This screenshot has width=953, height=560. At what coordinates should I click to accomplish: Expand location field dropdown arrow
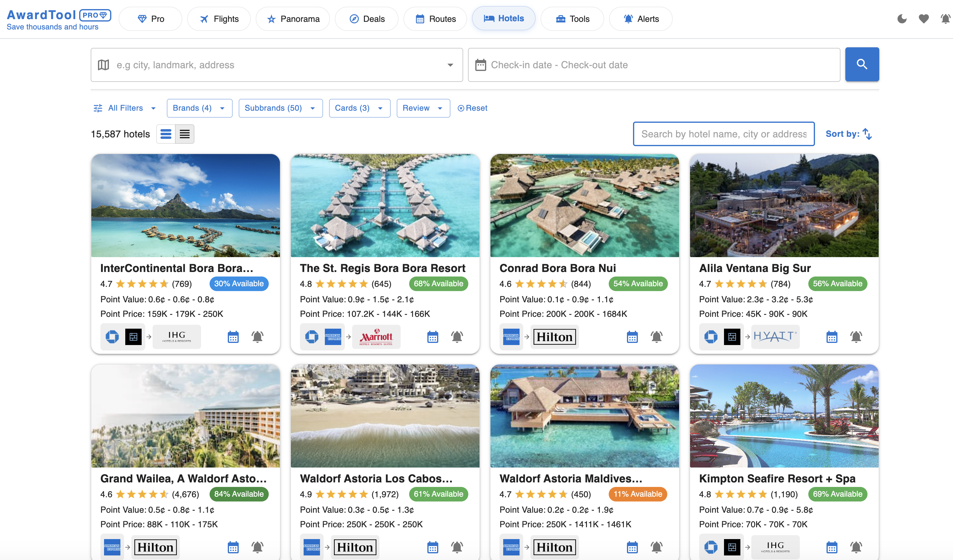tap(450, 65)
